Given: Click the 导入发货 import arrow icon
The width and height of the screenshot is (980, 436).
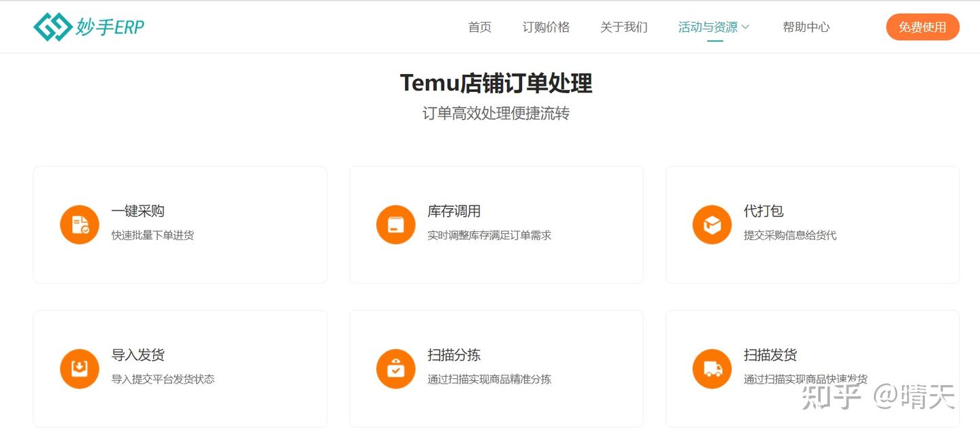Looking at the screenshot, I should tap(80, 368).
